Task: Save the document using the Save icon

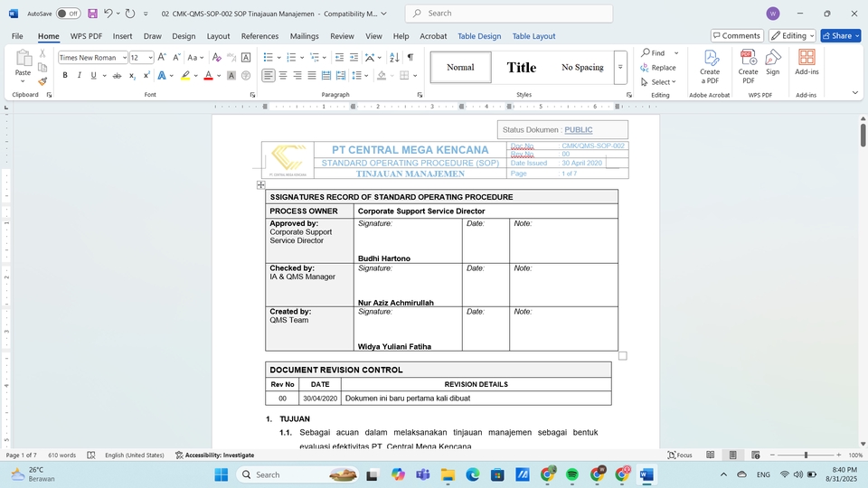Action: pyautogui.click(x=92, y=14)
